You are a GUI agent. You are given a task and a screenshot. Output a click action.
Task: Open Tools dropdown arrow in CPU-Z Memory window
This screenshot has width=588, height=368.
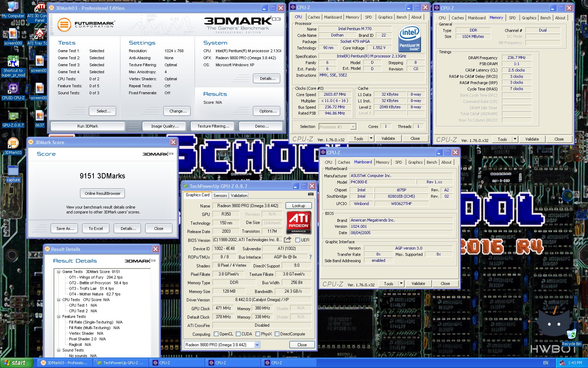[515, 139]
